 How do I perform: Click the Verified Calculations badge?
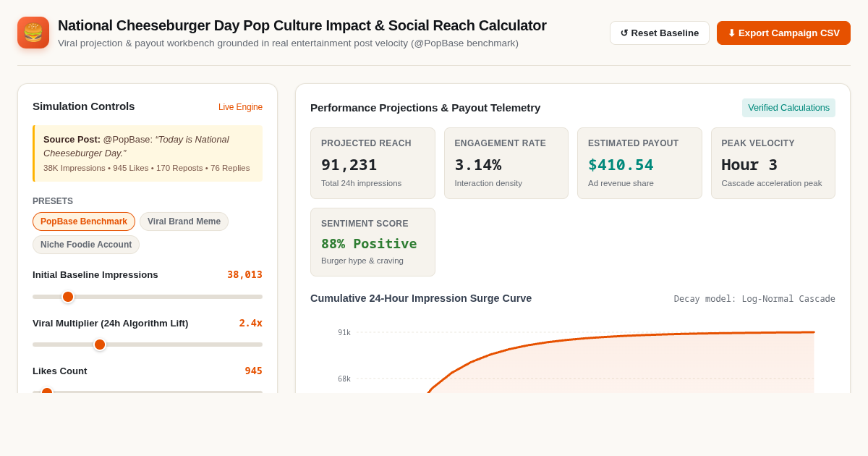click(x=788, y=108)
